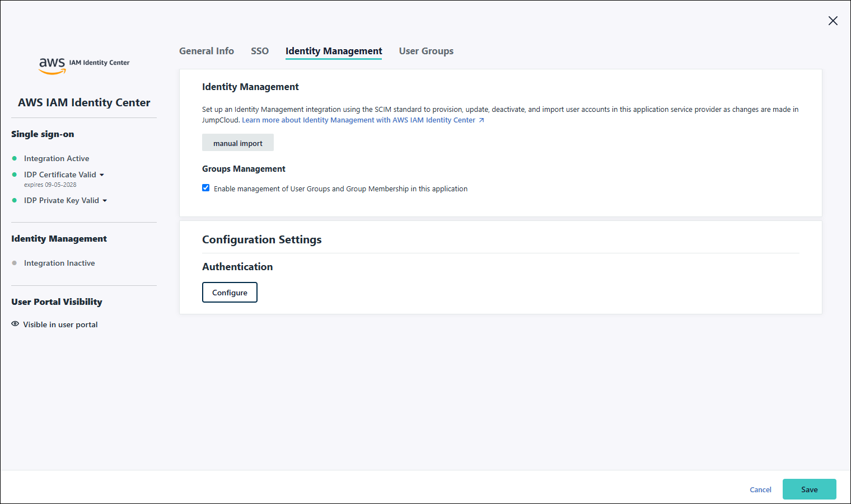
Task: Select the Identity Management tab
Action: 334,51
